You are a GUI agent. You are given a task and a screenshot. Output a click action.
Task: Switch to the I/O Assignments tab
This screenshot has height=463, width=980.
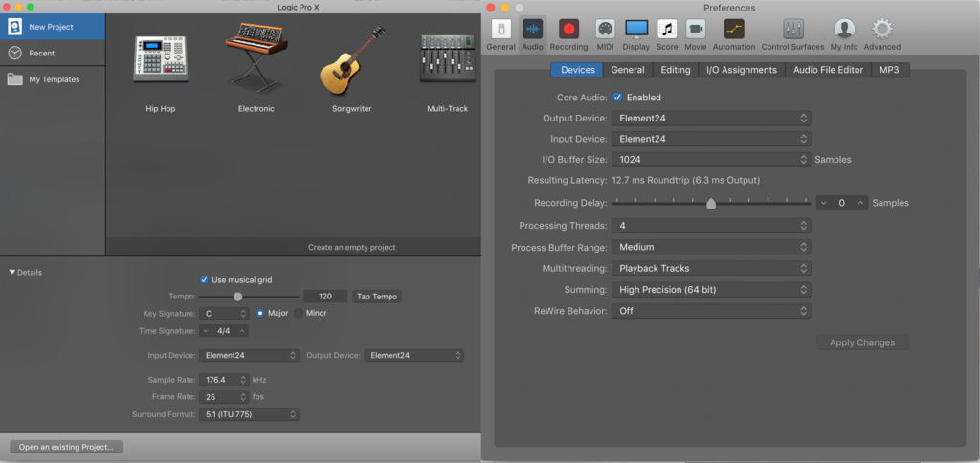click(x=741, y=70)
